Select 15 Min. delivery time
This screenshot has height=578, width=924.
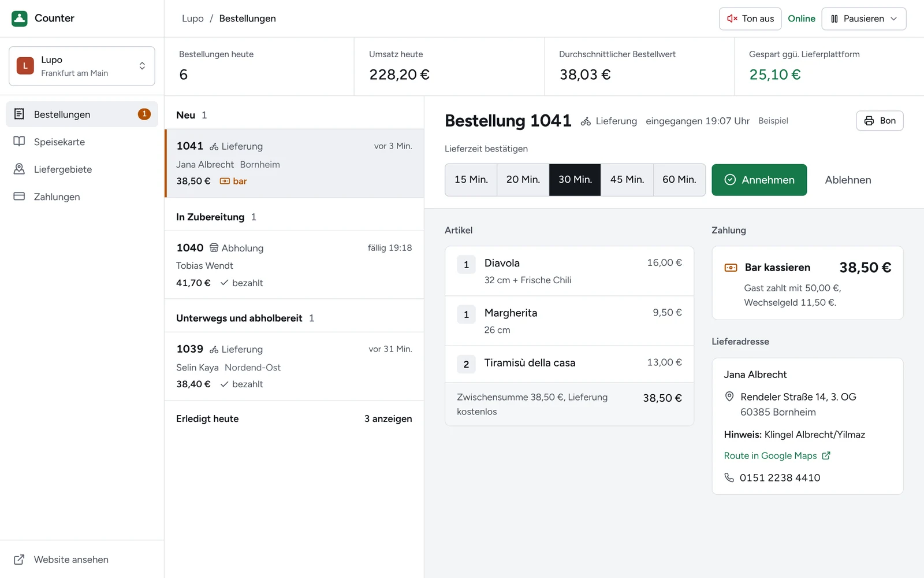click(x=471, y=180)
